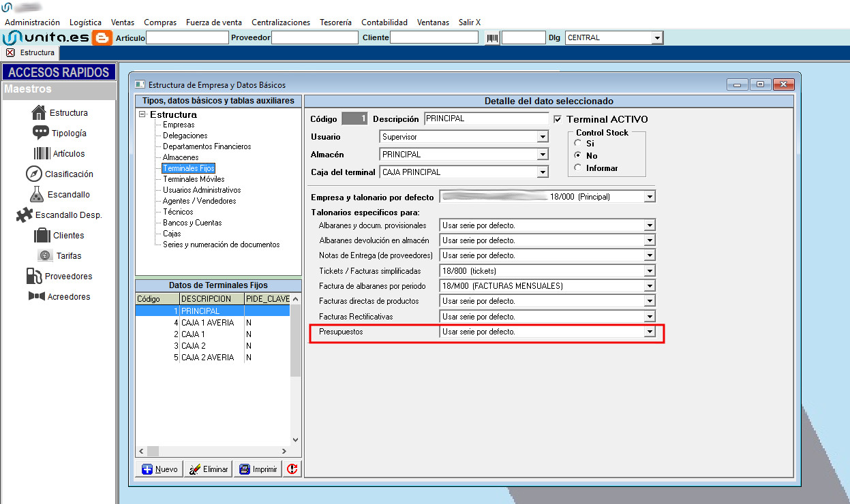Select Empresas in the Estructura tree
Image resolution: width=850 pixels, height=504 pixels.
(x=179, y=125)
